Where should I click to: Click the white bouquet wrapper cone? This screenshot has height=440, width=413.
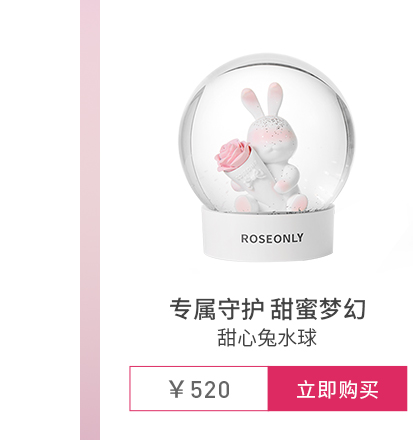click(253, 179)
